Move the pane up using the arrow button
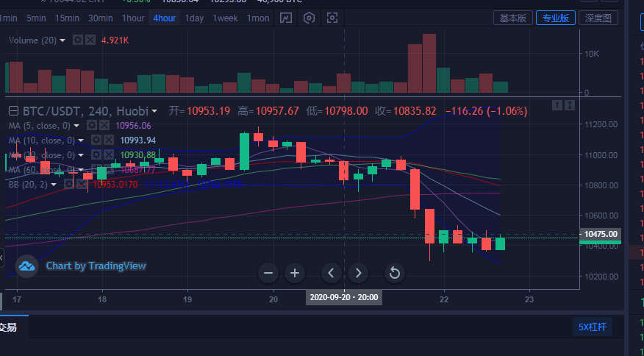The image size is (644, 356). point(557,105)
